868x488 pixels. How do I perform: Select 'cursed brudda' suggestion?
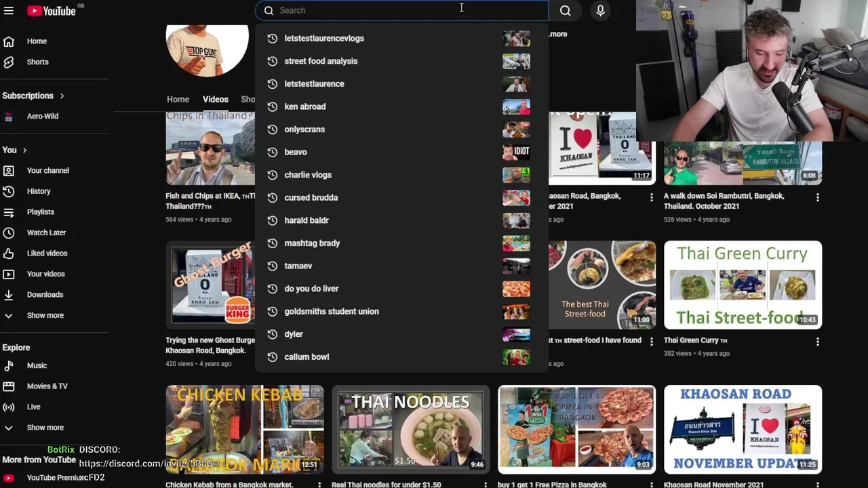(401, 198)
